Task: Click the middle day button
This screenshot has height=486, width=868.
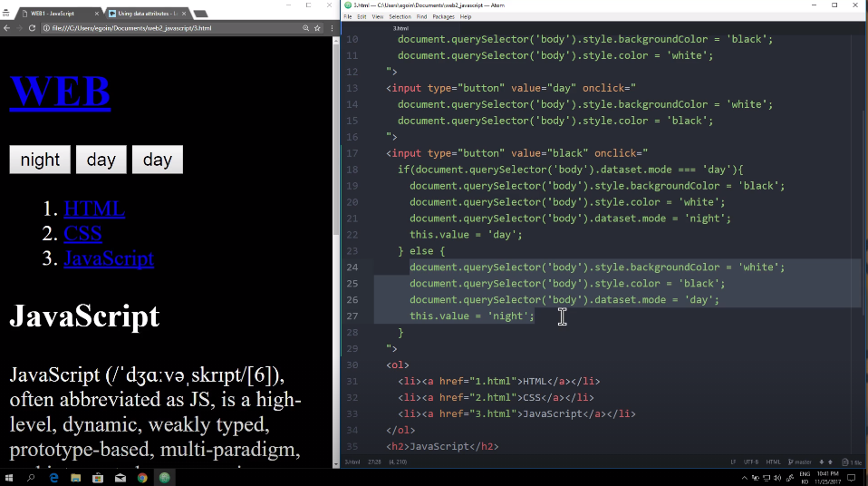Action: pos(101,160)
